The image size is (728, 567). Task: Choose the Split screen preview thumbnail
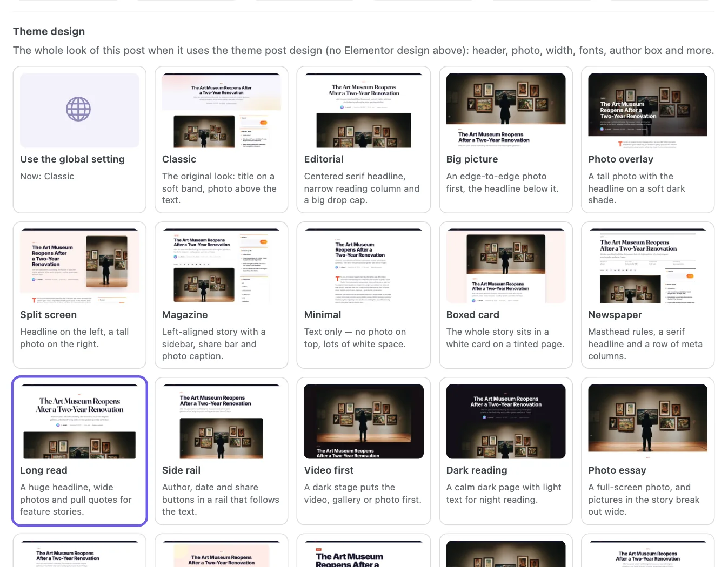click(79, 266)
